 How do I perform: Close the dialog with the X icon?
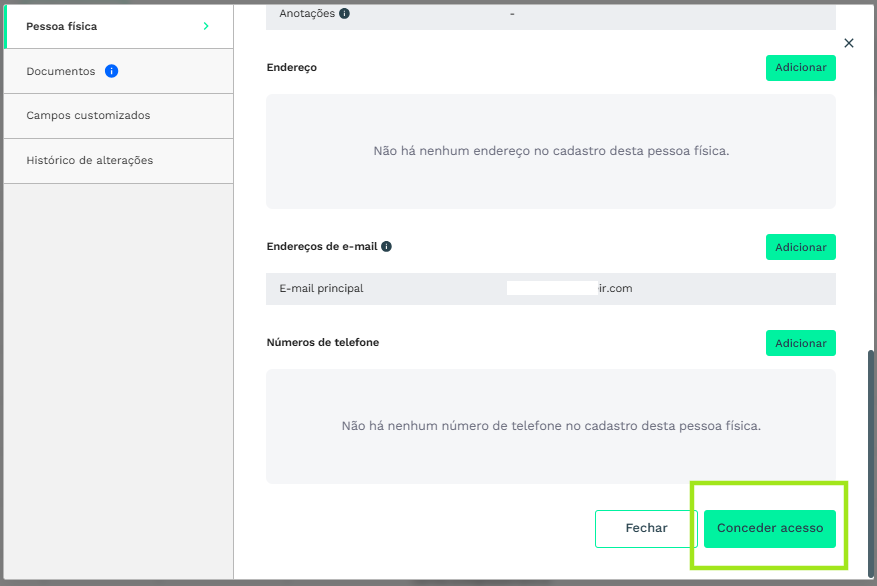click(849, 43)
